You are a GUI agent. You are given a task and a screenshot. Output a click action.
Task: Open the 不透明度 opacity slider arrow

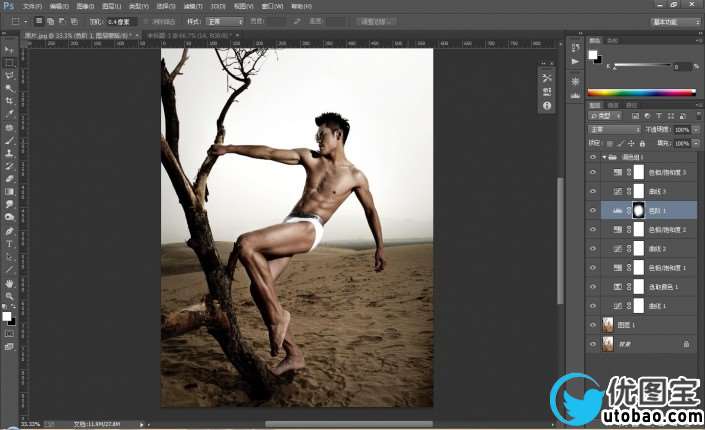[x=696, y=130]
